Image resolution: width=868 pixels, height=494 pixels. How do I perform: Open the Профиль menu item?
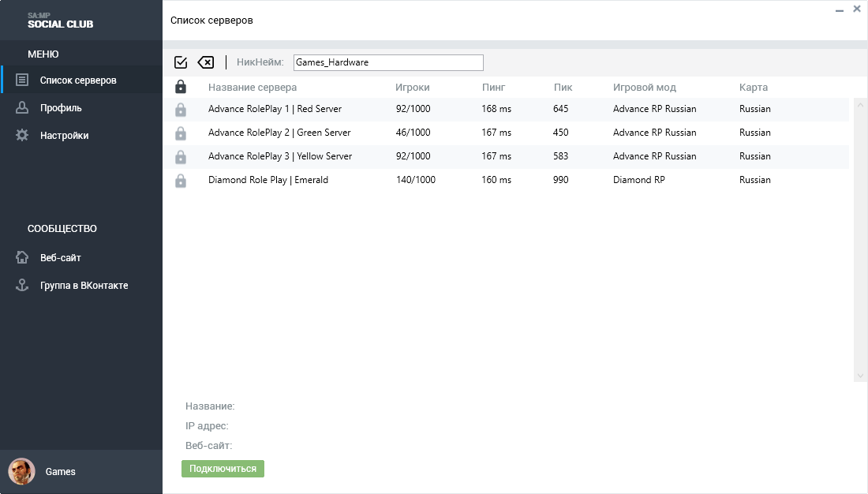[x=81, y=107]
